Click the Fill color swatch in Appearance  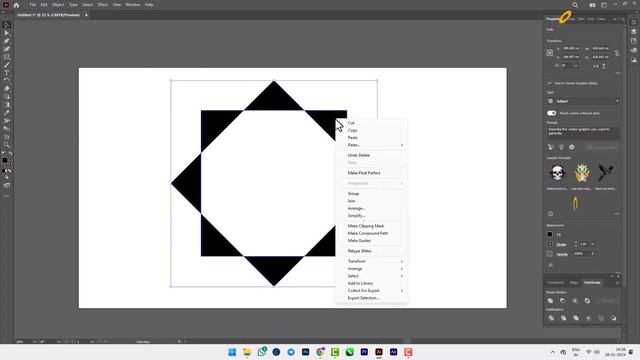point(550,234)
